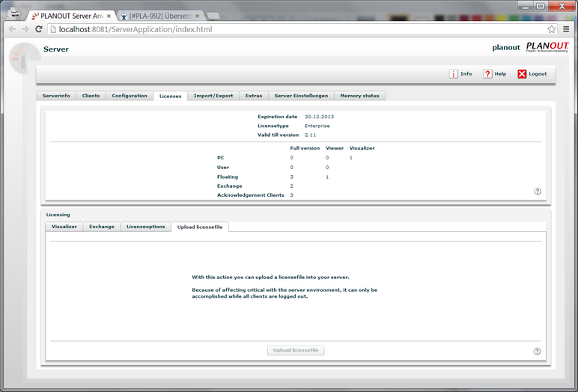
Task: Click the browser address bar URL
Action: click(136, 29)
